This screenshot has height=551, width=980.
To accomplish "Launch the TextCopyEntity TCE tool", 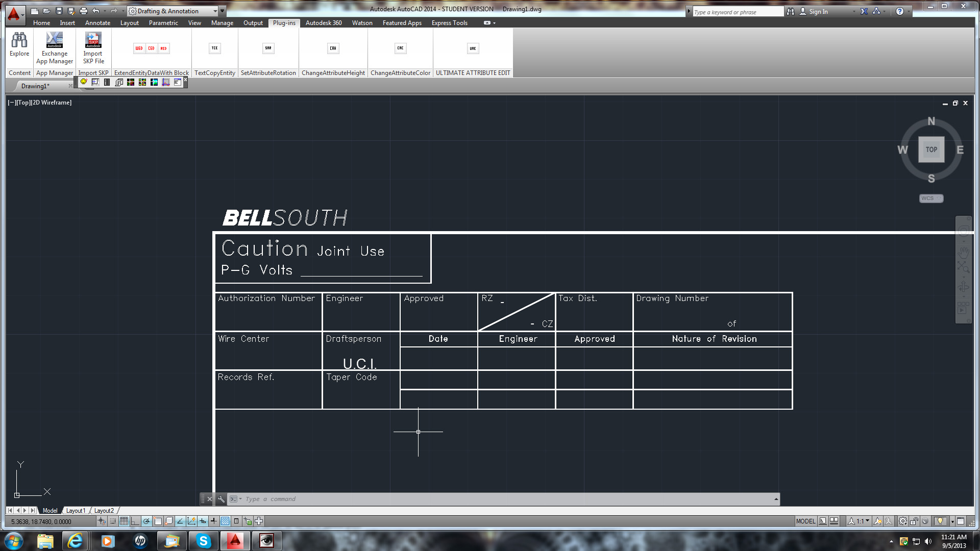I will (214, 48).
